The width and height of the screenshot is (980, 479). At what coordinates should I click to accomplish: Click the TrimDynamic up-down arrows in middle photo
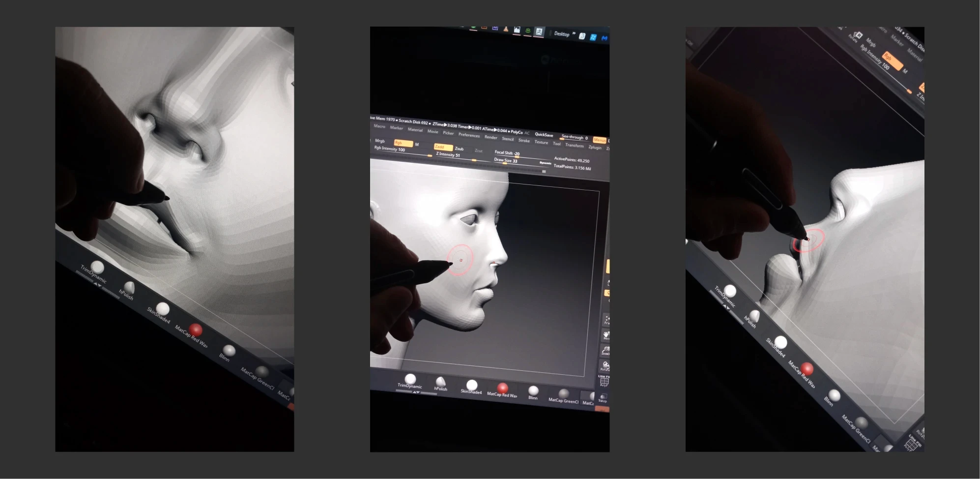pyautogui.click(x=416, y=392)
